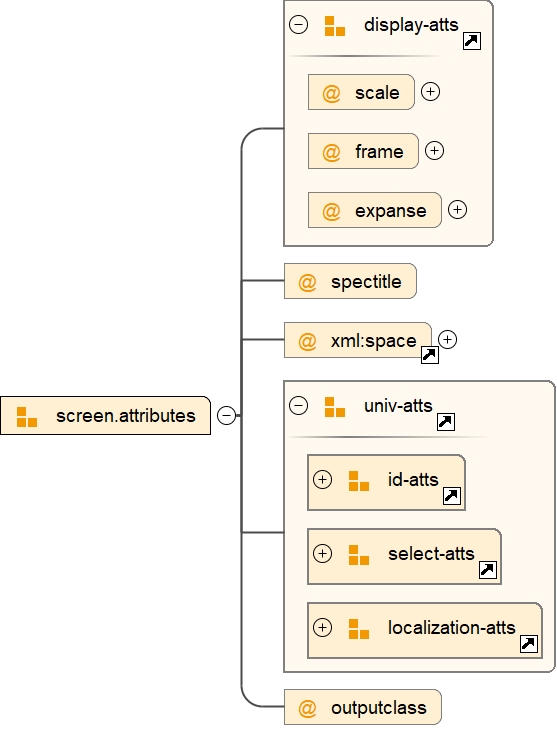
Task: Click the screen.attributes group icon
Action: 27,417
